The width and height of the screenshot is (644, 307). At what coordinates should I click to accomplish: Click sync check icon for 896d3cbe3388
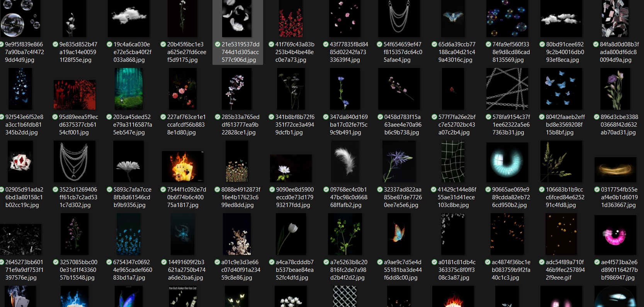[597, 117]
